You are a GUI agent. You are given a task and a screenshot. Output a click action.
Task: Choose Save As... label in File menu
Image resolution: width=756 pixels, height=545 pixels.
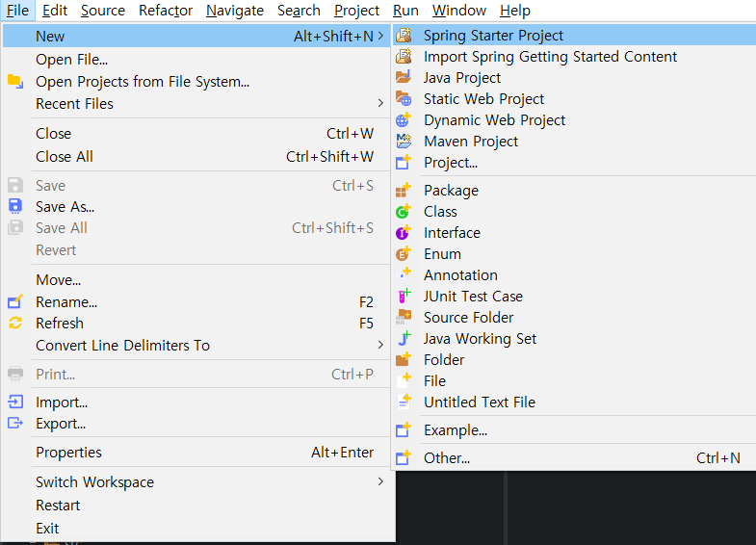pos(65,207)
